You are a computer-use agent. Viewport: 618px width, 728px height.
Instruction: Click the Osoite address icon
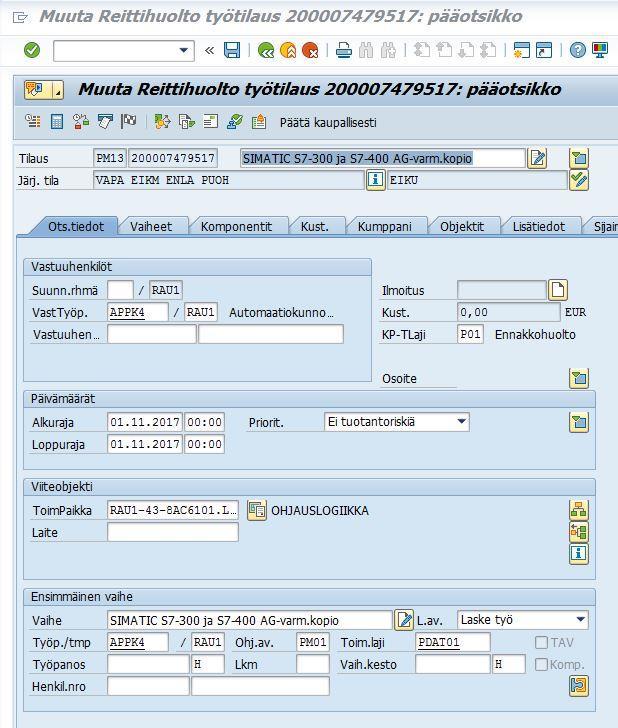pyautogui.click(x=579, y=378)
